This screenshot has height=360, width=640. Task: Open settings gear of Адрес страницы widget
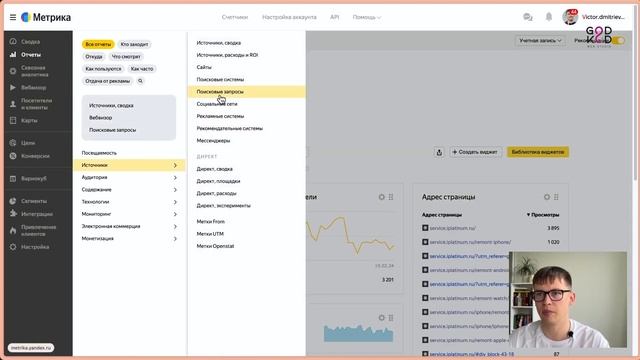click(547, 197)
